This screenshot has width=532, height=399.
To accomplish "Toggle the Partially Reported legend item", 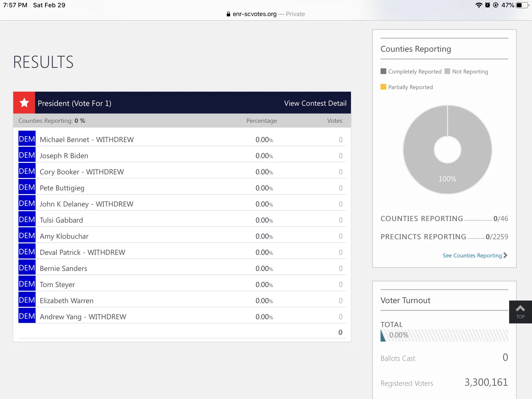I will [407, 87].
